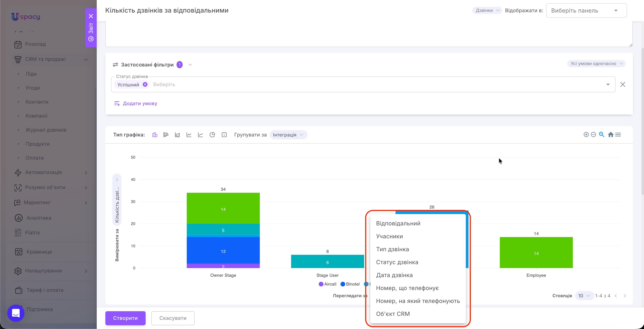The height and width of the screenshot is (329, 644).
Task: Choose Номер, на який телефонують option
Action: pos(418,301)
